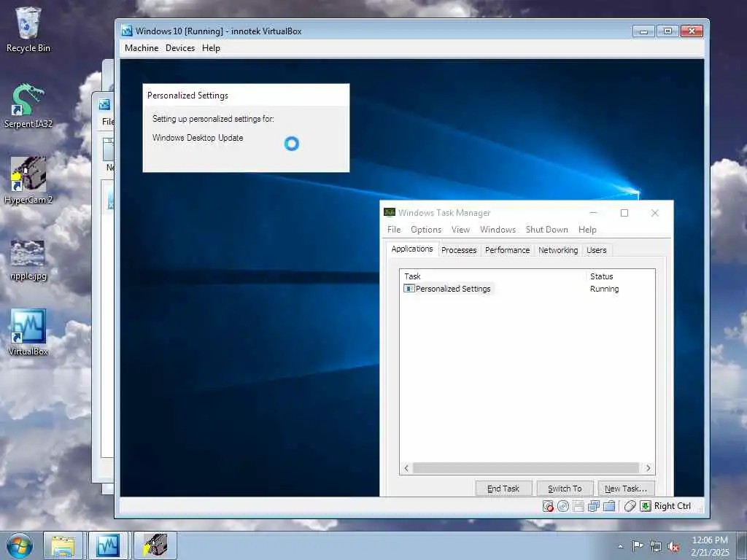The width and height of the screenshot is (747, 560).
Task: Click the floppy drive icon in VirtualBox status bar
Action: click(x=578, y=506)
